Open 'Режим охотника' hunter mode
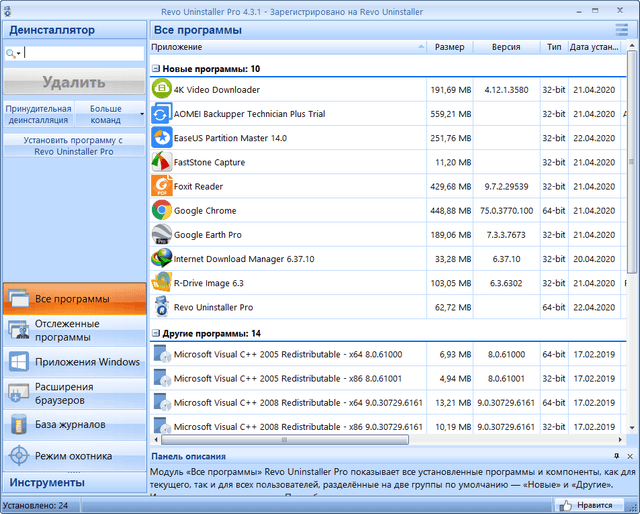640x514 pixels. click(x=73, y=455)
